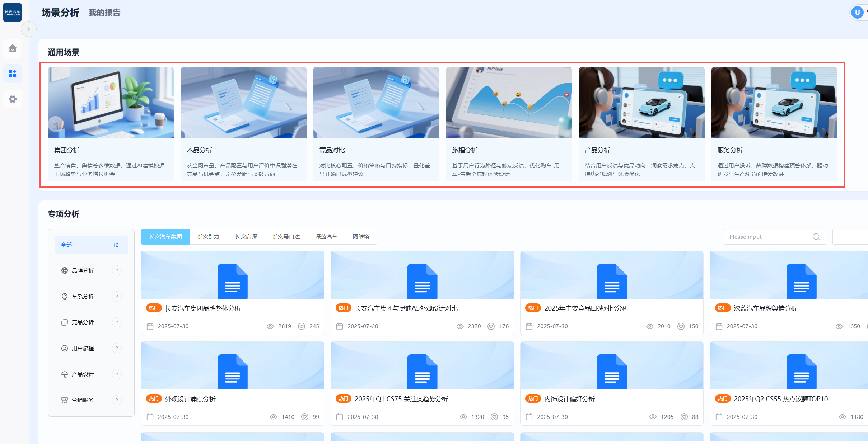Select the 竞品分析 category label
This screenshot has width=868, height=444.
(83, 322)
